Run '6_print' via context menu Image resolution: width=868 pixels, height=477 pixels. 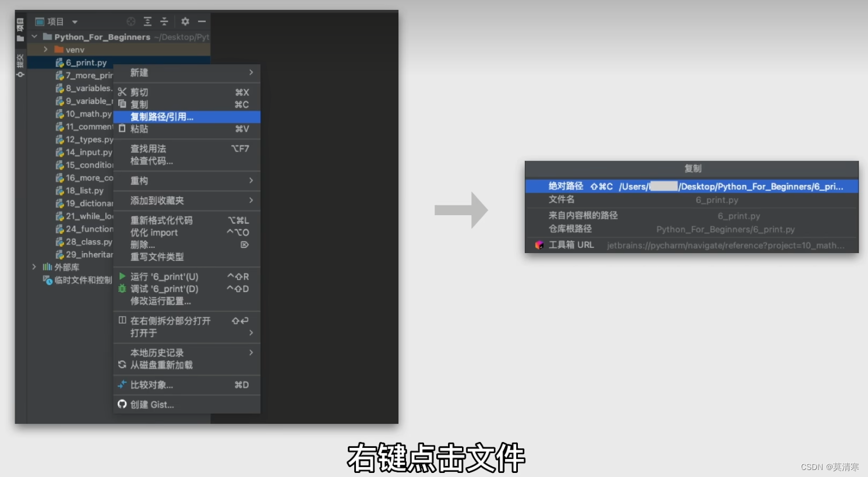187,276
